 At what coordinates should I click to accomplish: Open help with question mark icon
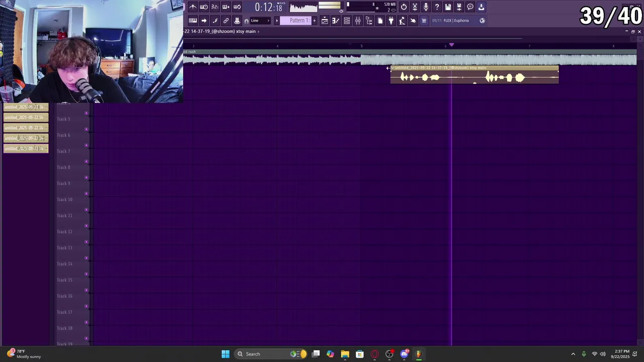click(x=437, y=7)
